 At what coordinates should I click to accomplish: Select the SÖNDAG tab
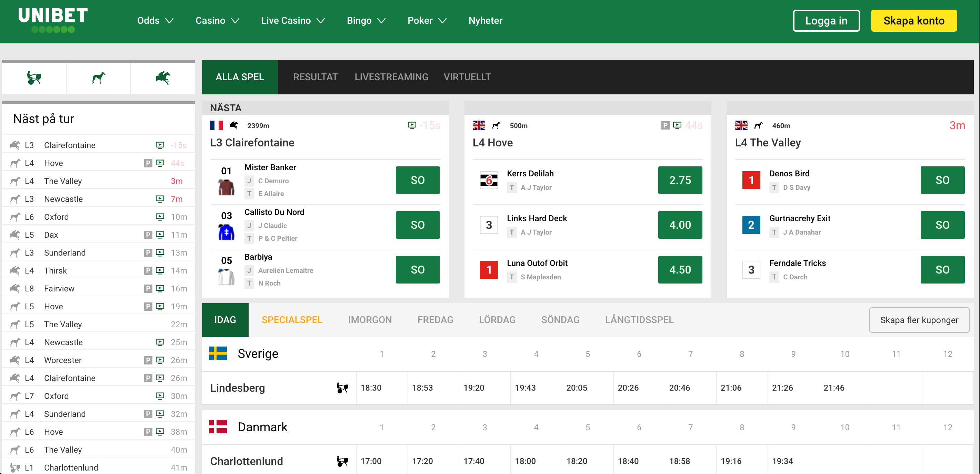(560, 320)
